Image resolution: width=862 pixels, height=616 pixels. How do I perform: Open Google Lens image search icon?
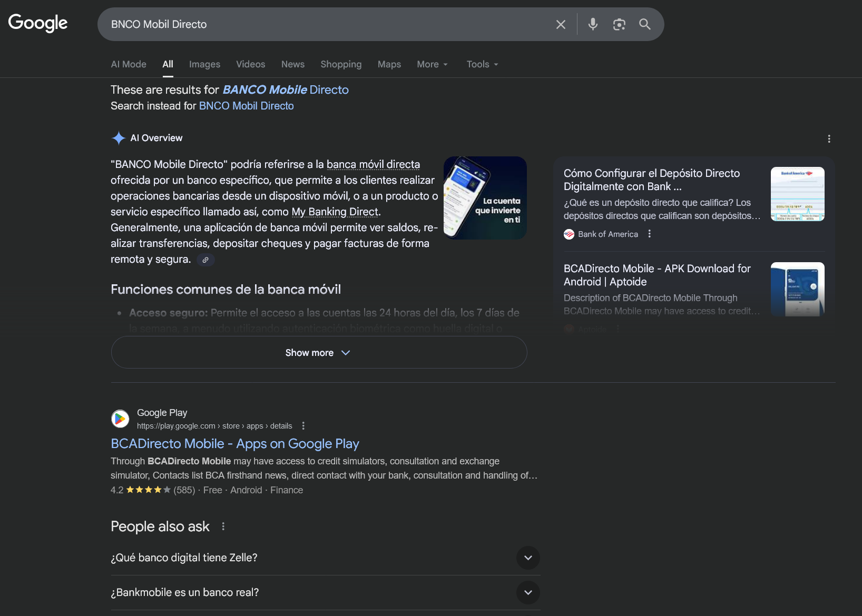pos(619,25)
